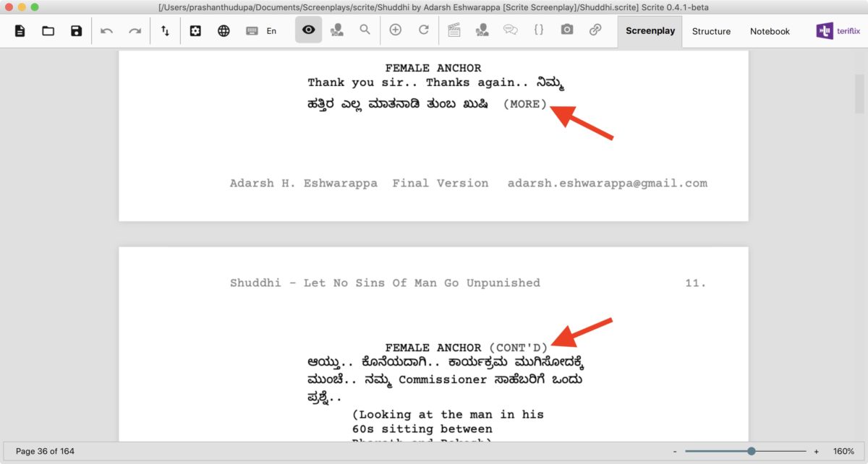Click the FEMALE ANCHOR (CONT'D) character cue

[467, 348]
